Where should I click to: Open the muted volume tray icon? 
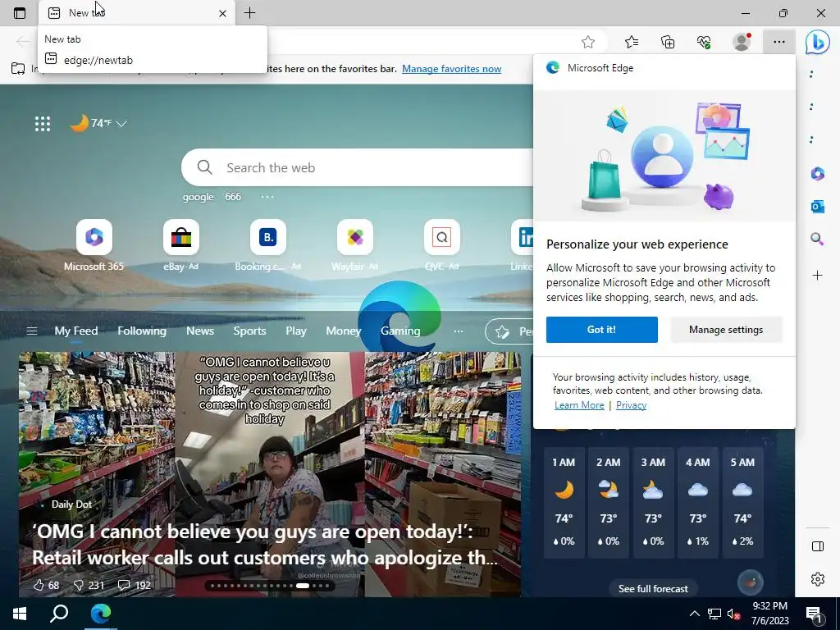click(x=733, y=614)
